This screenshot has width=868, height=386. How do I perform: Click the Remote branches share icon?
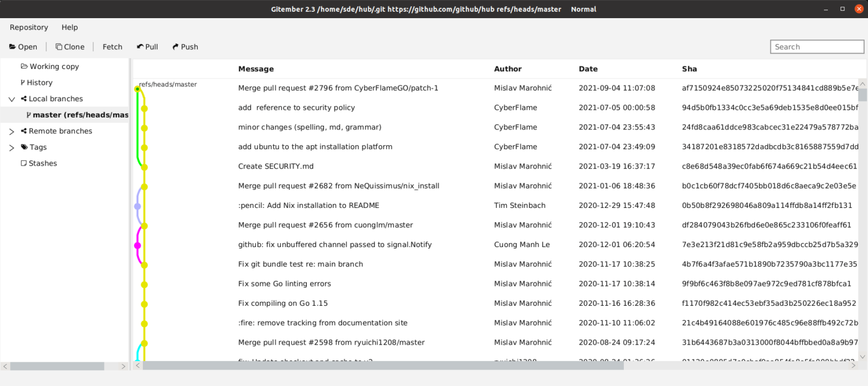(24, 131)
